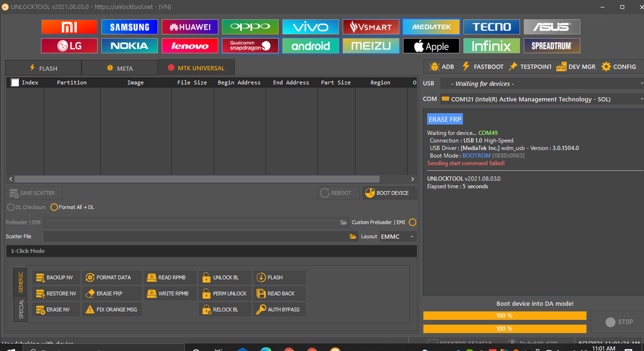Select the LG brand tile
This screenshot has height=351, width=644.
click(x=69, y=46)
